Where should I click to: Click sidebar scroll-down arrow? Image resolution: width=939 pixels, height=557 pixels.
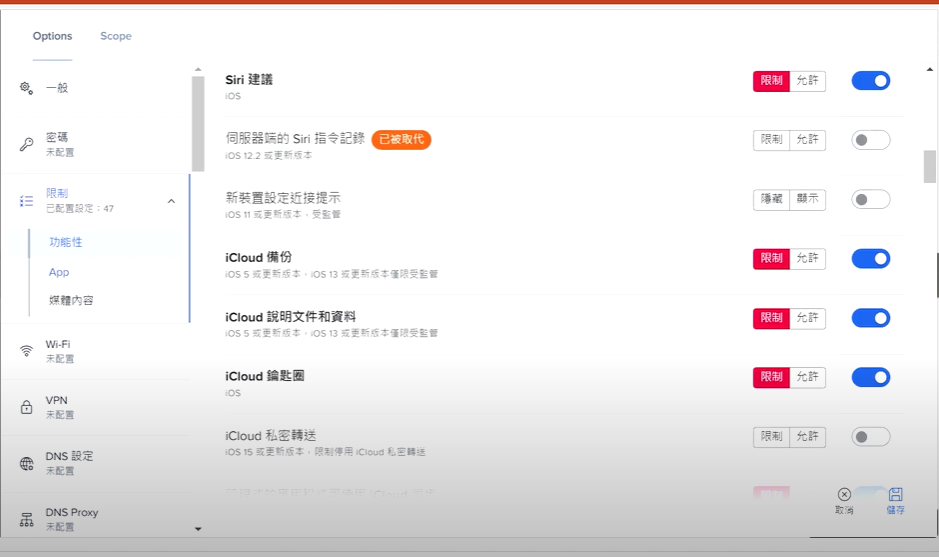pyautogui.click(x=198, y=529)
